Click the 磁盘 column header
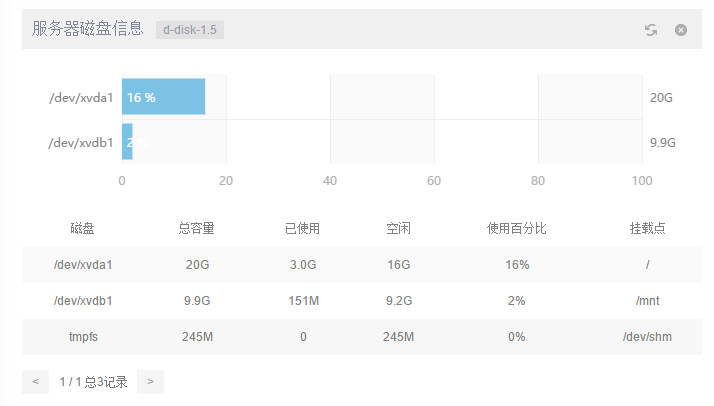Viewport: 714px width, 406px height. (x=82, y=228)
